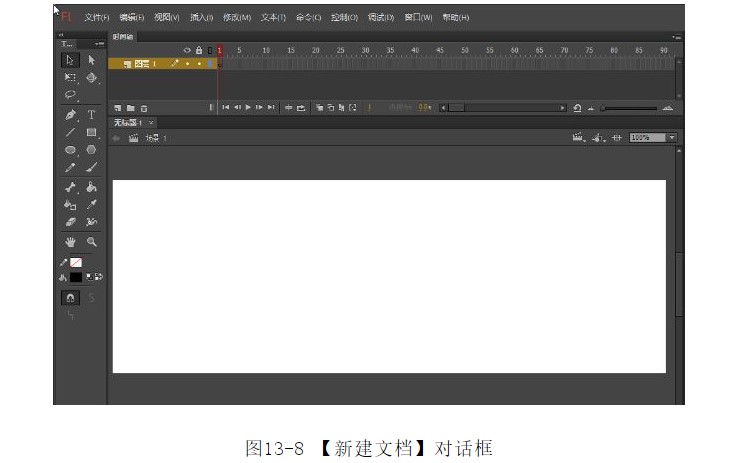
Task: Open the 文件(F) menu
Action: point(97,18)
